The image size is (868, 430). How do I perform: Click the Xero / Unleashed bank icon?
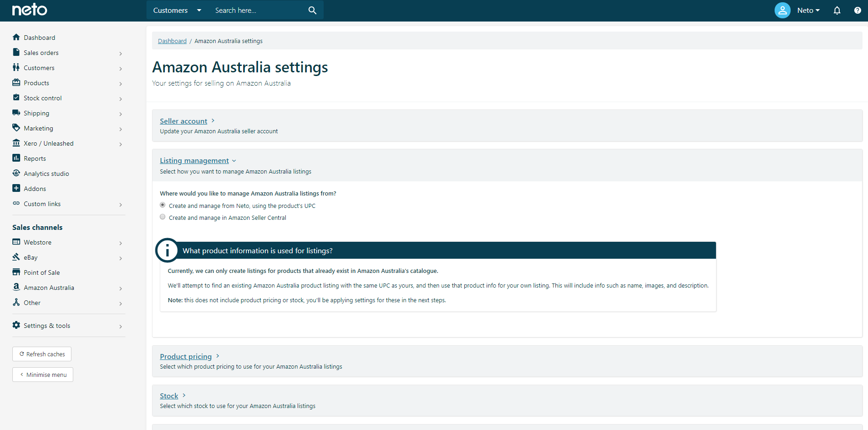point(16,143)
